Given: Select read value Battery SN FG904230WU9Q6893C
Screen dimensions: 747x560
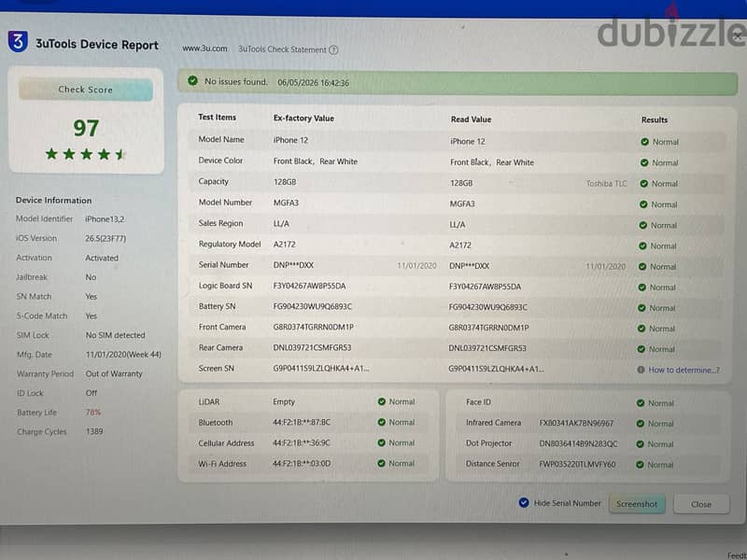Looking at the screenshot, I should [487, 308].
